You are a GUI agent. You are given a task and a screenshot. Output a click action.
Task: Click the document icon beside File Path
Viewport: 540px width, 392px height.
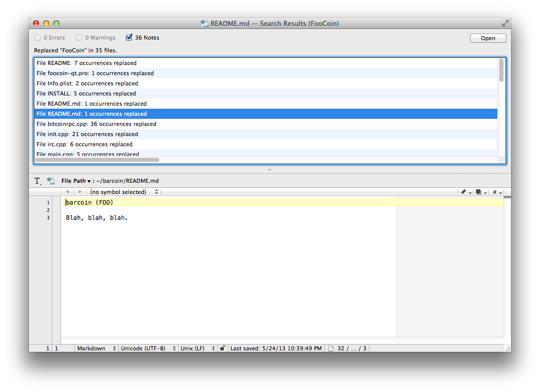(51, 180)
